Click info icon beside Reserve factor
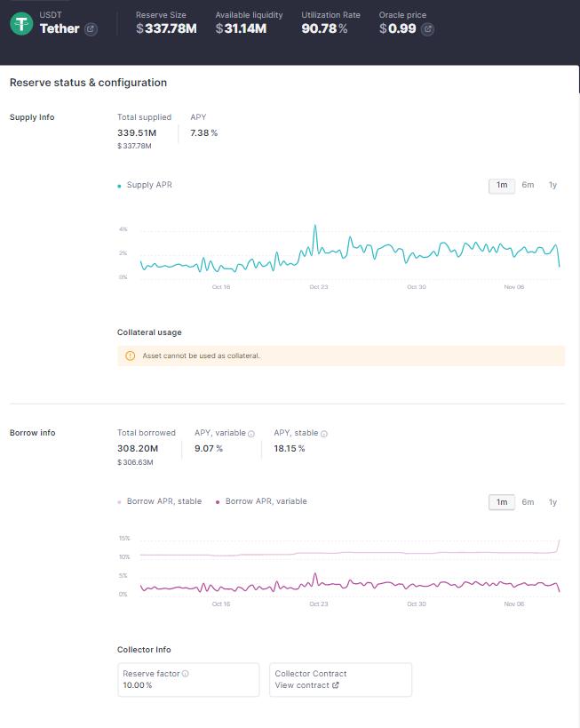The height and width of the screenshot is (728, 580). pyautogui.click(x=185, y=674)
